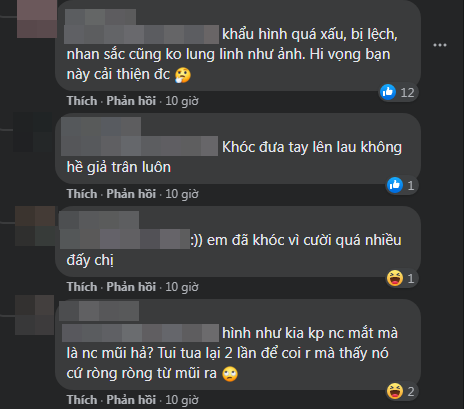Image resolution: width=464 pixels, height=409 pixels.
Task: Click the haha reaction showing 2 on the last comment
Action: click(395, 391)
